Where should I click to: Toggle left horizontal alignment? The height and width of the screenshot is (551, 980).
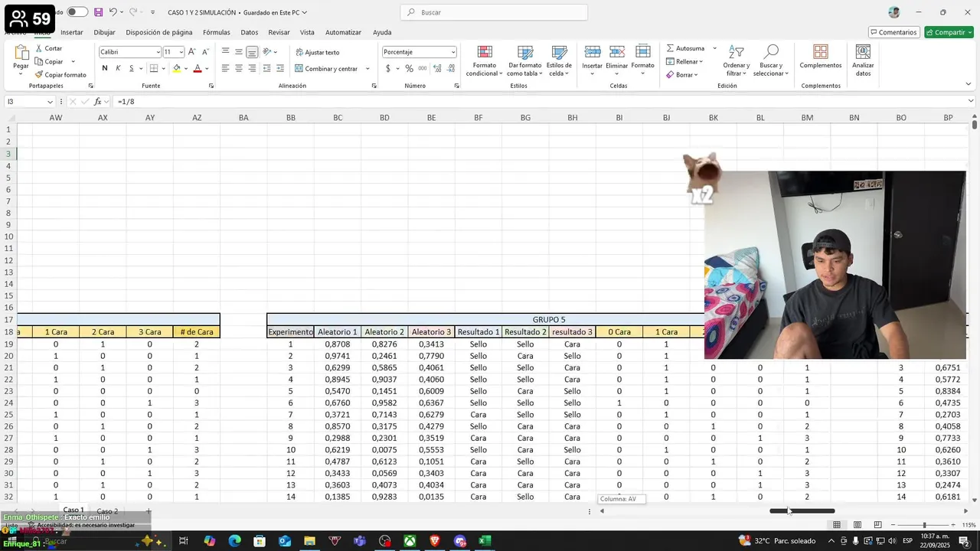point(225,68)
